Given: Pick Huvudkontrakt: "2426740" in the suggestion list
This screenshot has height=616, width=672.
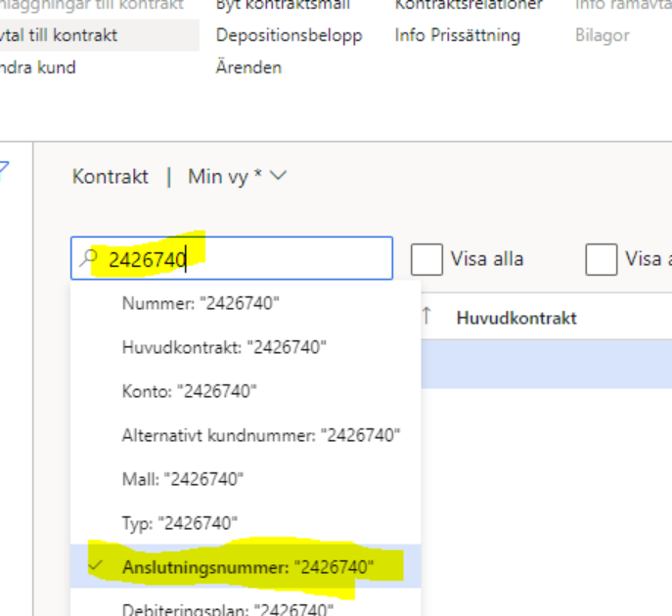Looking at the screenshot, I should 224,347.
